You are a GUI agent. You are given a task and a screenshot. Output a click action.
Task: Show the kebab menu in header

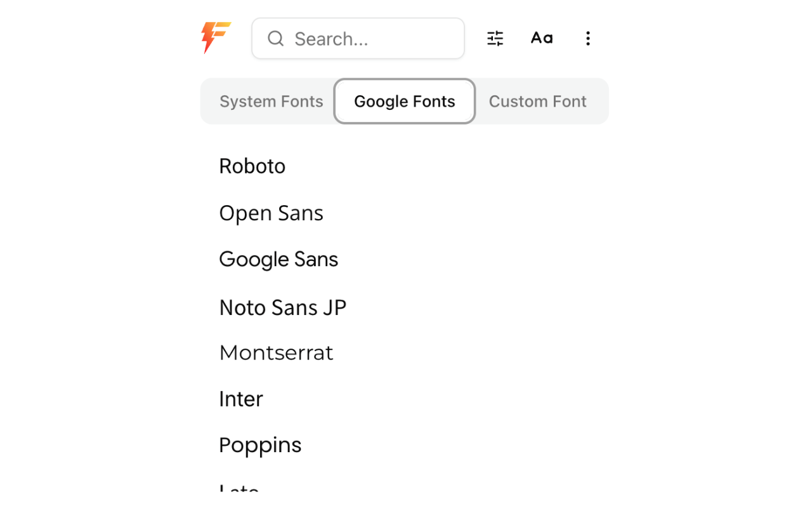click(x=588, y=39)
